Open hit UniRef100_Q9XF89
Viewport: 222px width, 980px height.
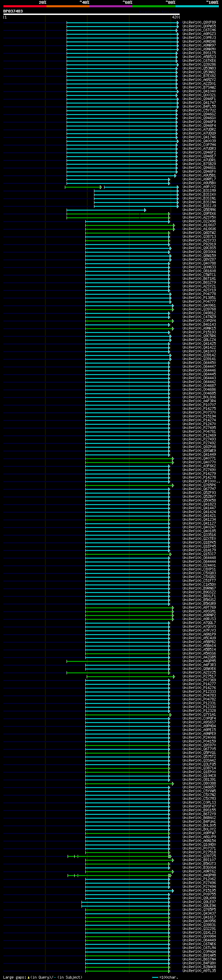[199, 23]
